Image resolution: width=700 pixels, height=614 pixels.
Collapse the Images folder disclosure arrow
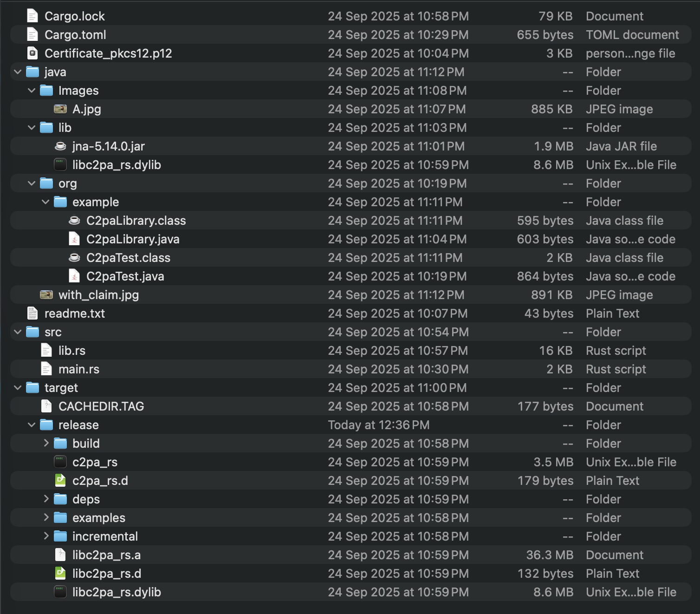point(32,91)
